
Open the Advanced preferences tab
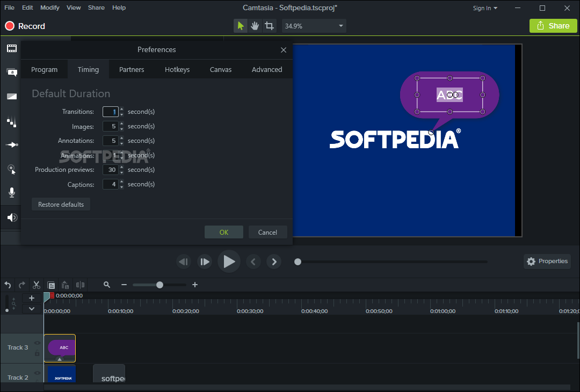(x=267, y=69)
